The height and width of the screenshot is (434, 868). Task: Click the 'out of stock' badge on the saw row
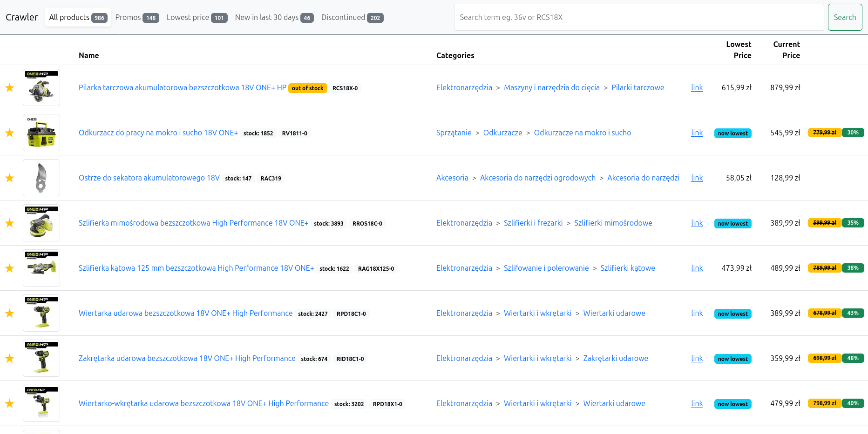click(x=307, y=87)
